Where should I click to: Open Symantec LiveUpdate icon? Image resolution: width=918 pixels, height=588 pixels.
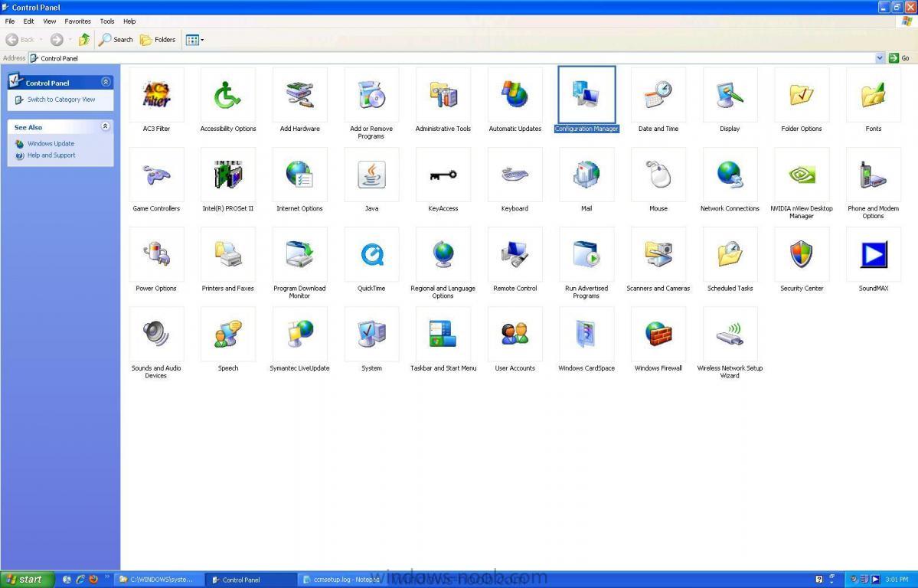(x=300, y=335)
